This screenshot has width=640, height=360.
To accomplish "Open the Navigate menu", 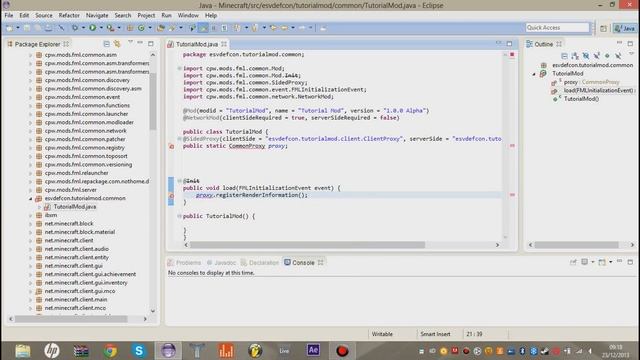I will 97,16.
